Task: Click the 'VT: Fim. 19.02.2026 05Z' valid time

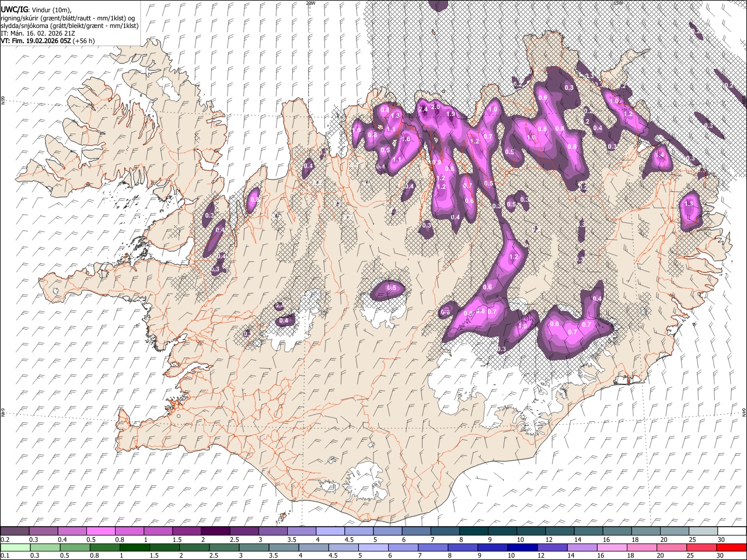Action: [x=35, y=41]
